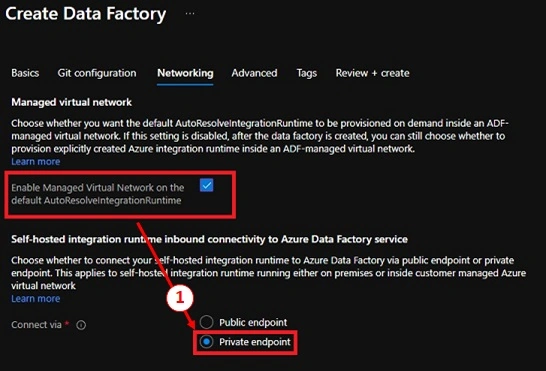The image size is (546, 371).
Task: Open the ellipsis menu beside Create Data Factory
Action: (190, 14)
